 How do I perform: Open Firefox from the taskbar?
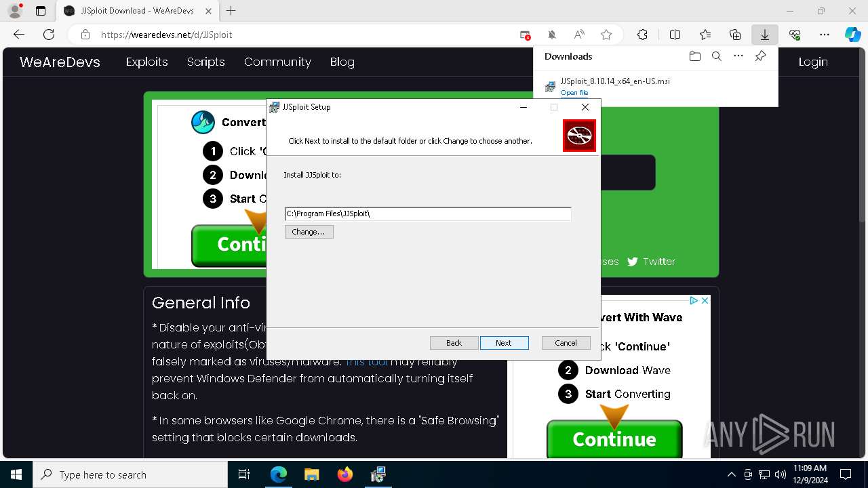click(x=344, y=474)
